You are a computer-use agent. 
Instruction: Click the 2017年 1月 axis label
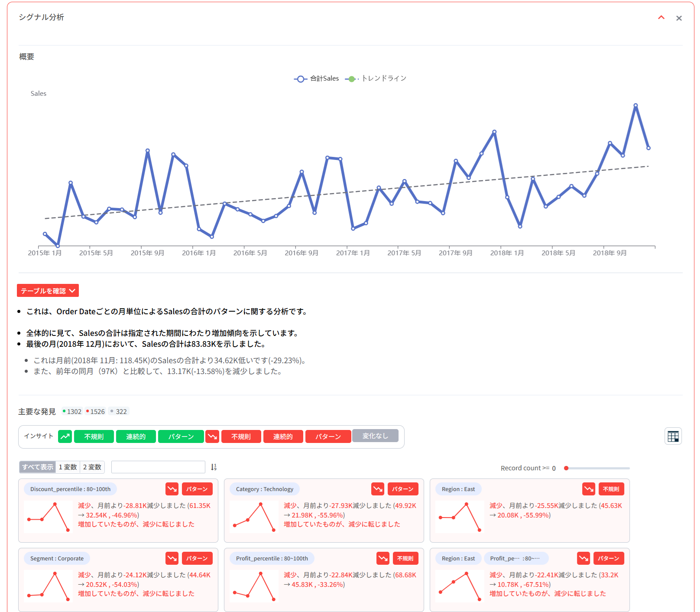click(x=353, y=253)
